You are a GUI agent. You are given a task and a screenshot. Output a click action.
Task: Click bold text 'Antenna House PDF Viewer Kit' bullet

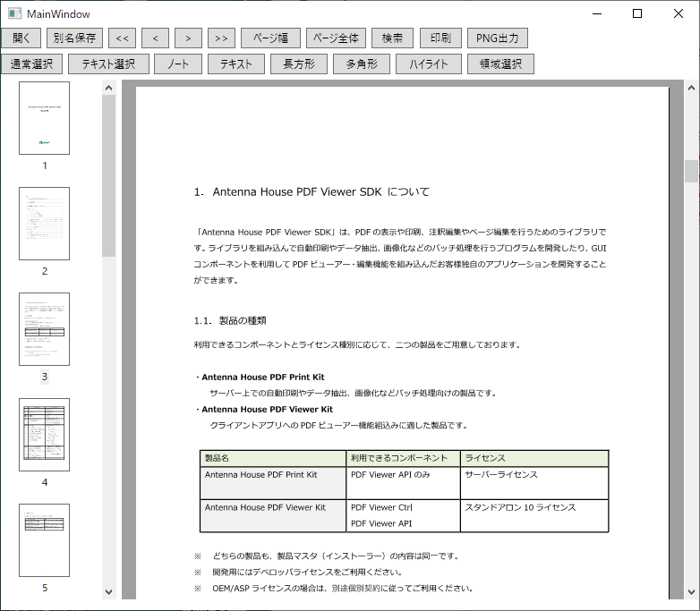267,409
